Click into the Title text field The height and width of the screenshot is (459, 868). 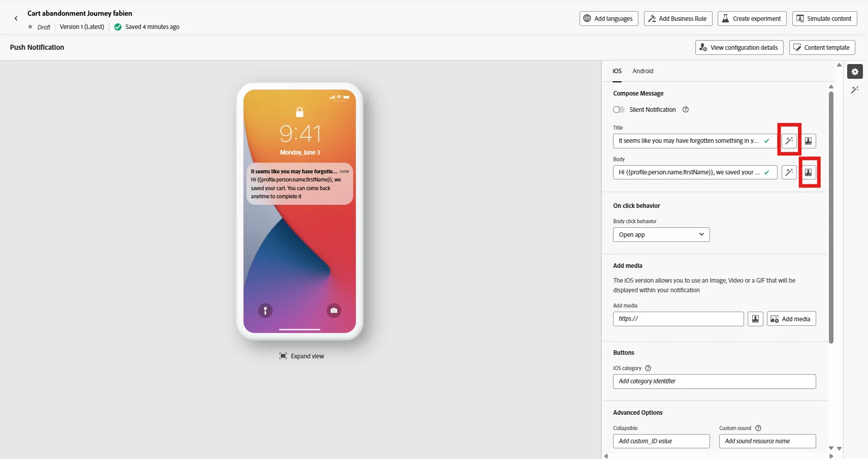point(694,141)
